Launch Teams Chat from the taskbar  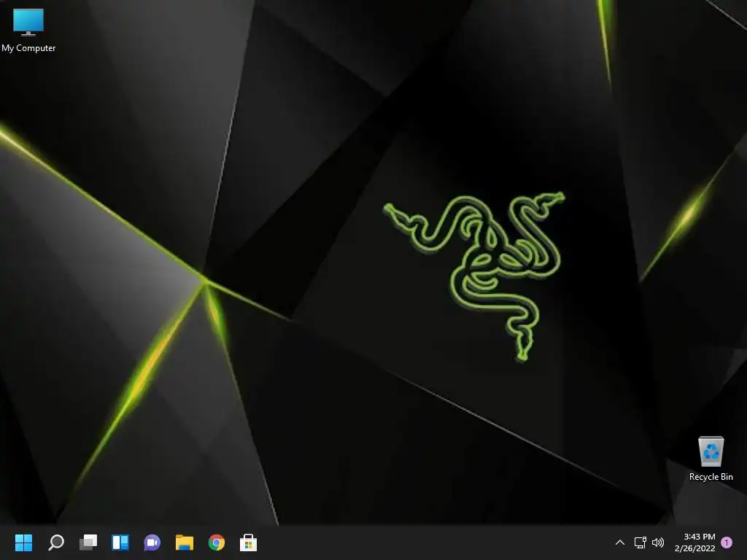(152, 542)
